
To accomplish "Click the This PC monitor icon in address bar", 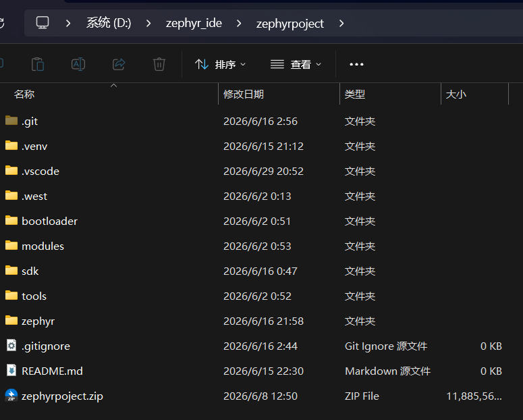I will tap(43, 23).
